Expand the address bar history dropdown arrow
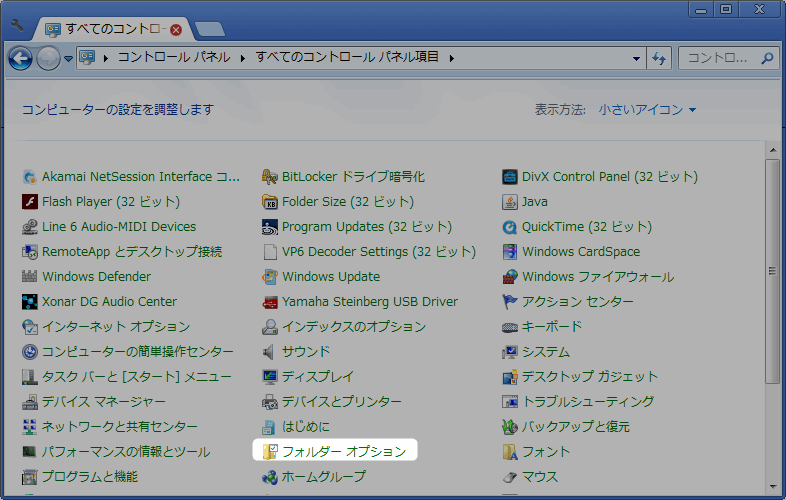 [x=636, y=59]
